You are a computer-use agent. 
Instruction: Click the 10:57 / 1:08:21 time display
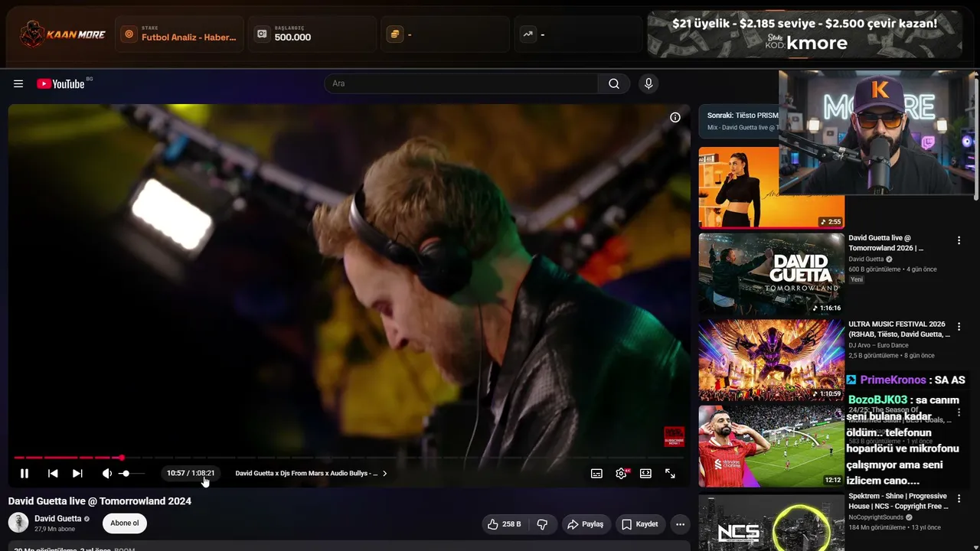[191, 474]
